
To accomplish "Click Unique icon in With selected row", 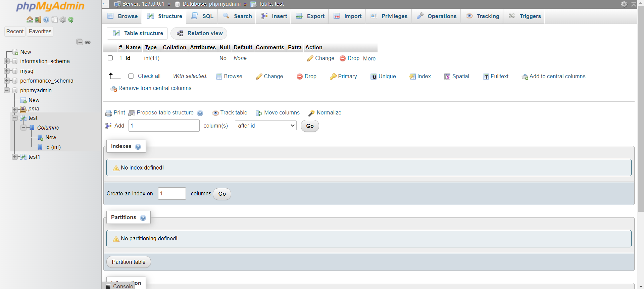I will coord(374,77).
